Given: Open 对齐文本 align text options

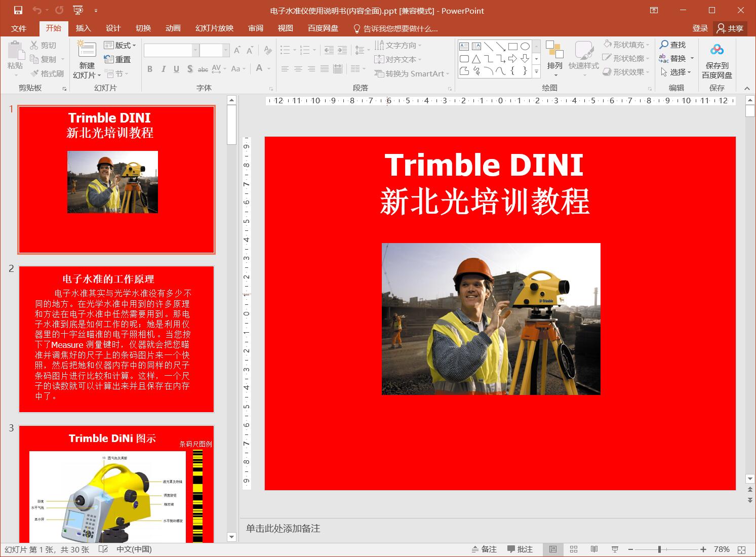Looking at the screenshot, I should tap(399, 59).
